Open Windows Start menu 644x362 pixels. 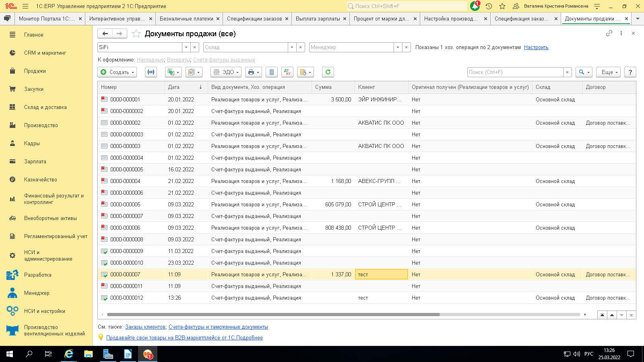pyautogui.click(x=10, y=354)
